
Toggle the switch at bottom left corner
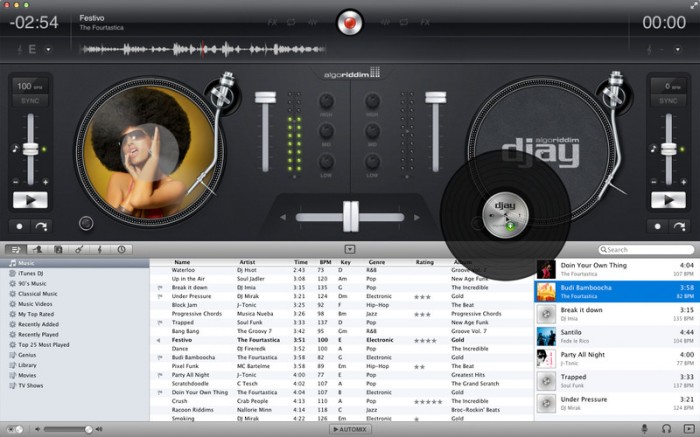point(15,429)
